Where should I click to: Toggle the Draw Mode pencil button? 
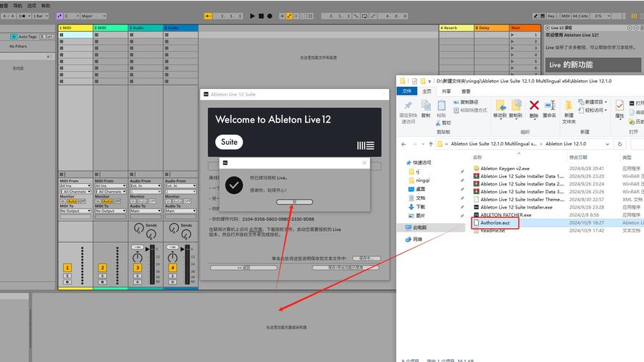tap(535, 16)
